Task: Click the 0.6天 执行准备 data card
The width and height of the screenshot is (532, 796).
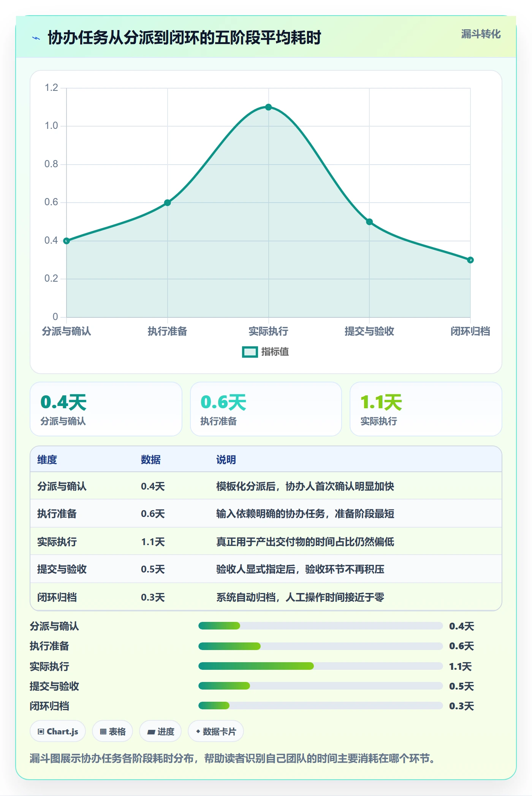Action: 266,409
